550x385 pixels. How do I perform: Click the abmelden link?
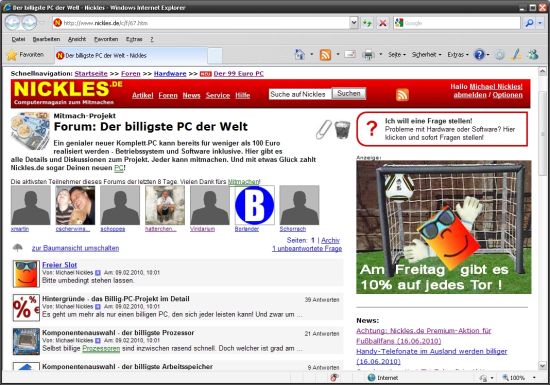pyautogui.click(x=470, y=95)
